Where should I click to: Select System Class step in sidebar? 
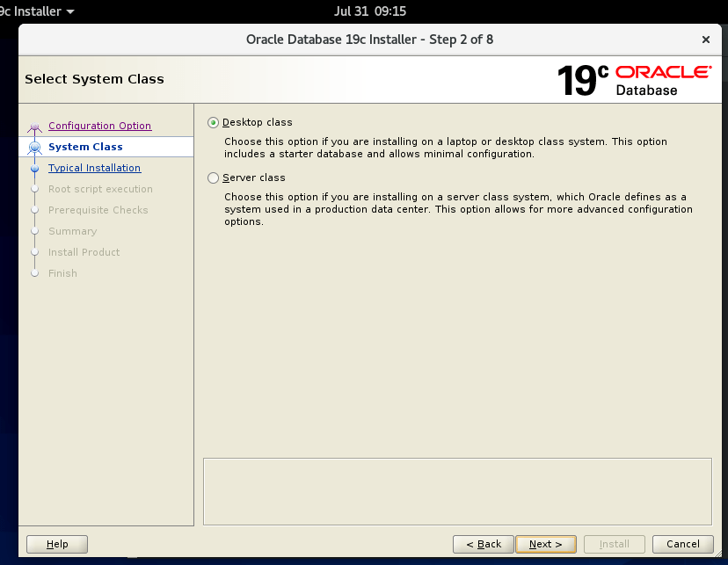[x=85, y=147]
